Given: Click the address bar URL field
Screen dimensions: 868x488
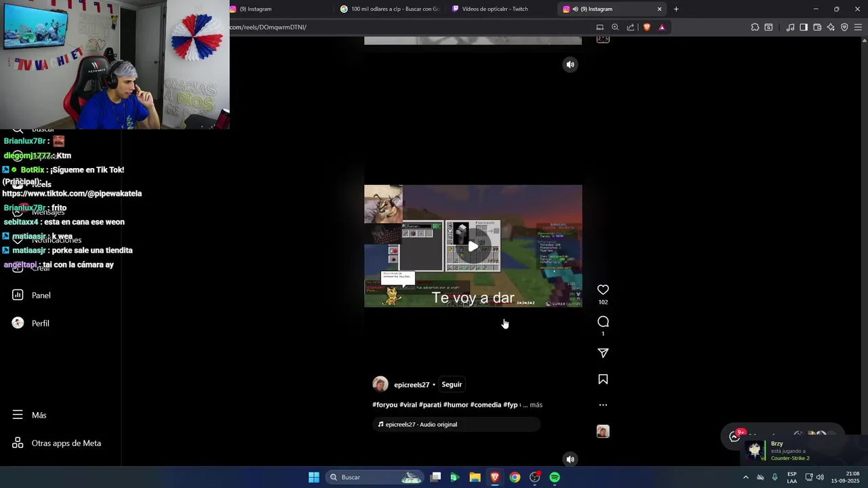Looking at the screenshot, I should 407,27.
